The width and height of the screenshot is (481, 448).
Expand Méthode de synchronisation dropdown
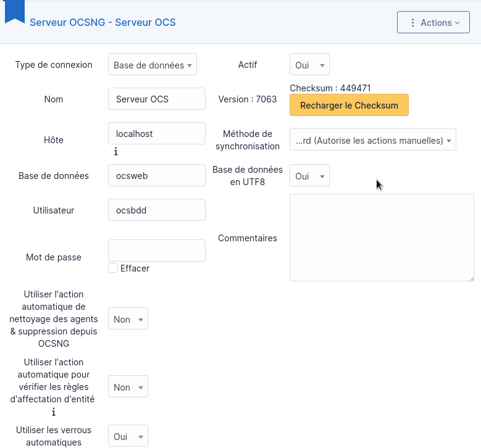tap(373, 140)
